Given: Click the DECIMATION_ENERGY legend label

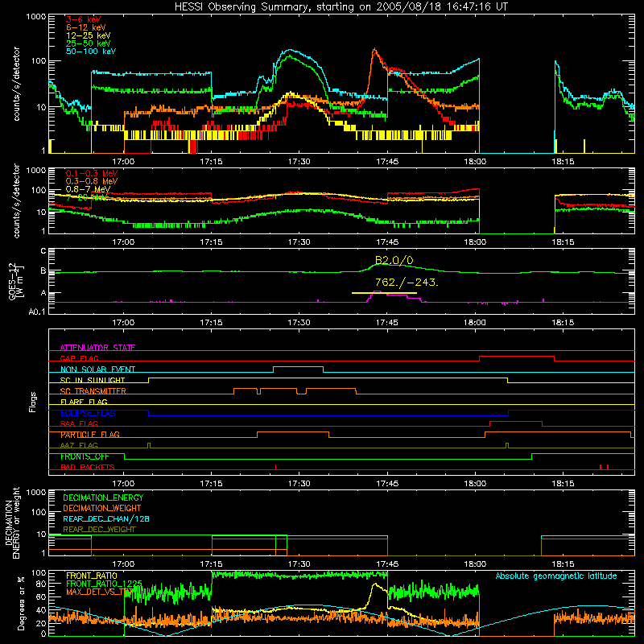Looking at the screenshot, I should point(103,497).
